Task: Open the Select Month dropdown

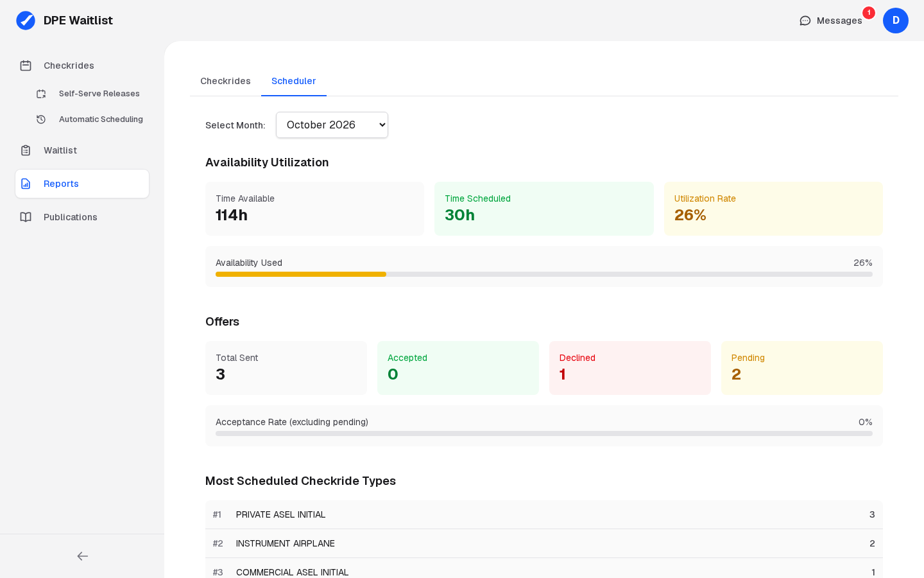Action: (x=332, y=125)
